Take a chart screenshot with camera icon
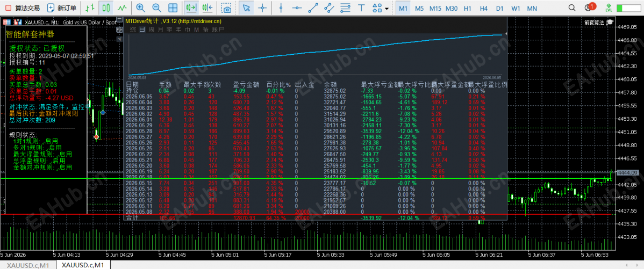 (226, 8)
